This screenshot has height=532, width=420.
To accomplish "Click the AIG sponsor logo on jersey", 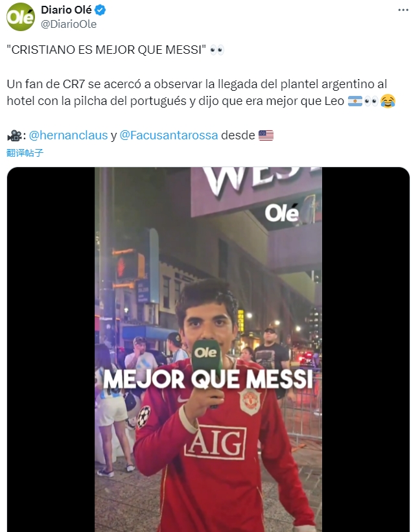I will click(215, 442).
